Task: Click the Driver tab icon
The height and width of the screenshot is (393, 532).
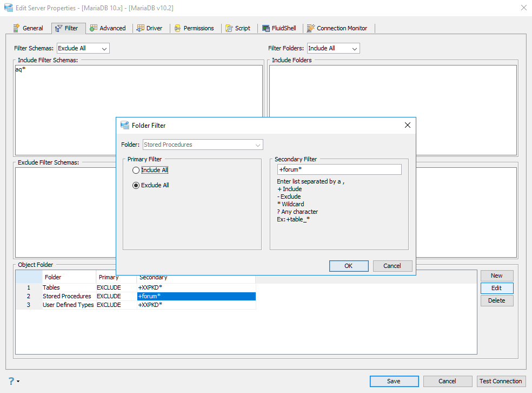Action: (x=140, y=28)
